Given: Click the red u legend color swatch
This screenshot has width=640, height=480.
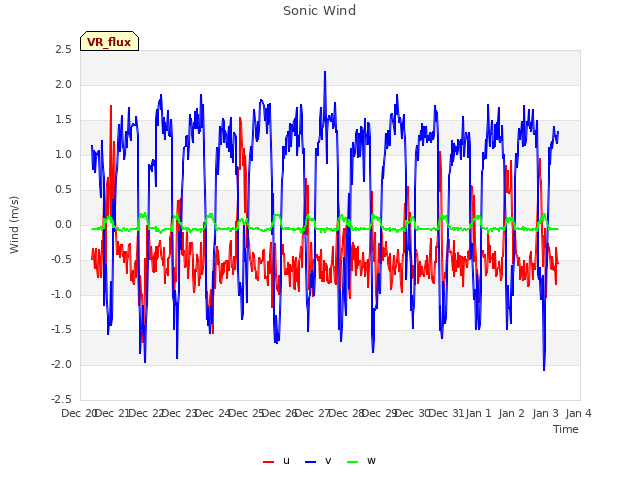Looking at the screenshot, I should click(x=269, y=462).
